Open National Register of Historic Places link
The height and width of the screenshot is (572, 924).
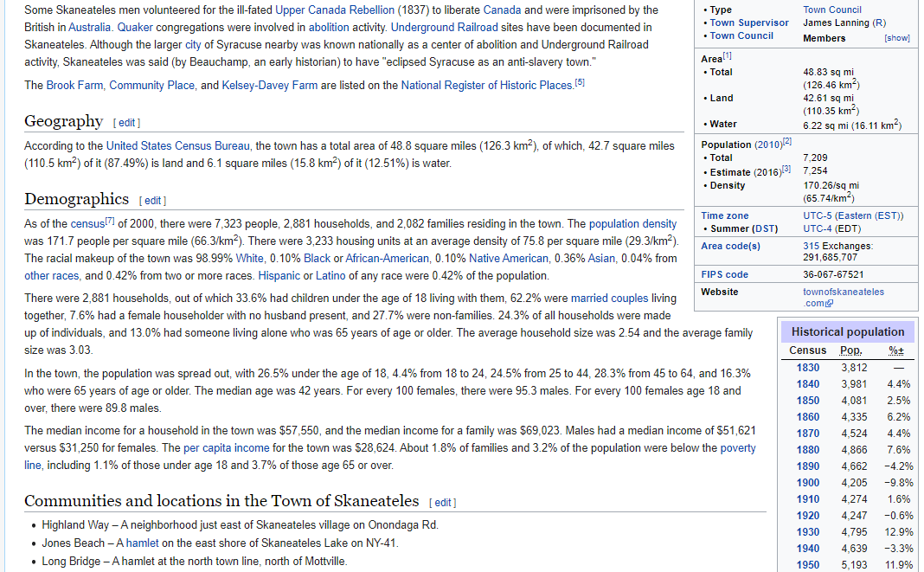pyautogui.click(x=487, y=85)
